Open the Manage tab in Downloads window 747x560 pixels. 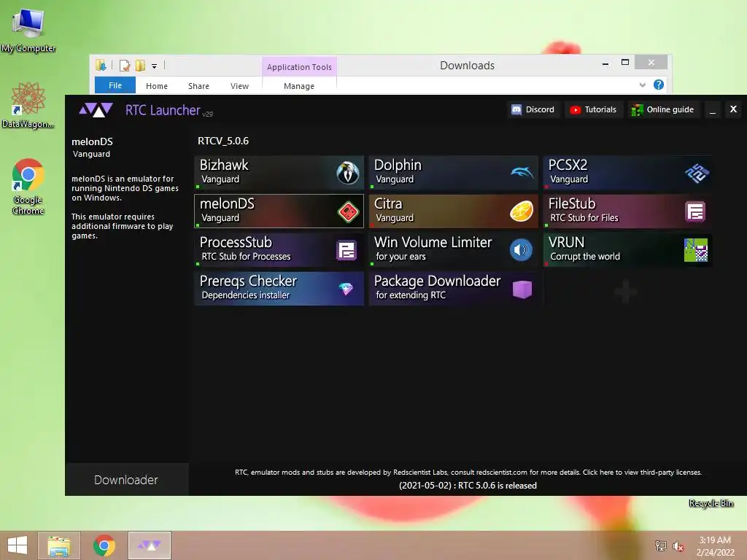coord(299,86)
